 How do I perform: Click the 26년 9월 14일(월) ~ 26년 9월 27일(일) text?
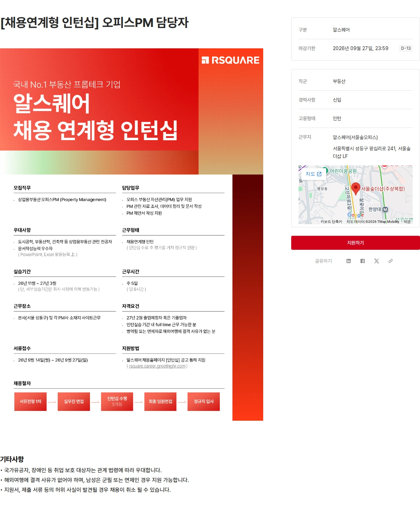pos(53,360)
